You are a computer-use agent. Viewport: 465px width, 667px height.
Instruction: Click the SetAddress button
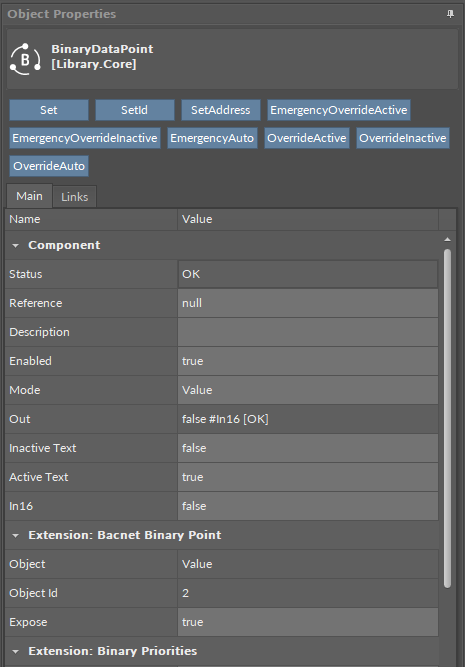click(x=220, y=110)
